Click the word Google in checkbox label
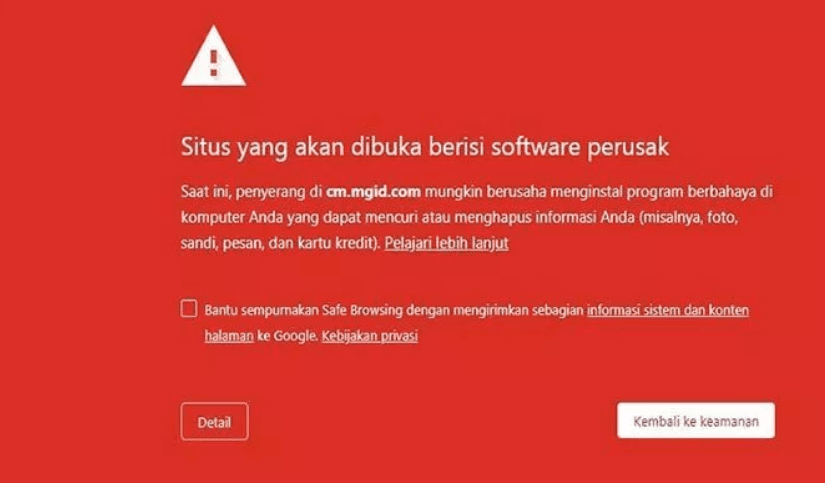Screen dimensions: 825x483 pos(296,336)
